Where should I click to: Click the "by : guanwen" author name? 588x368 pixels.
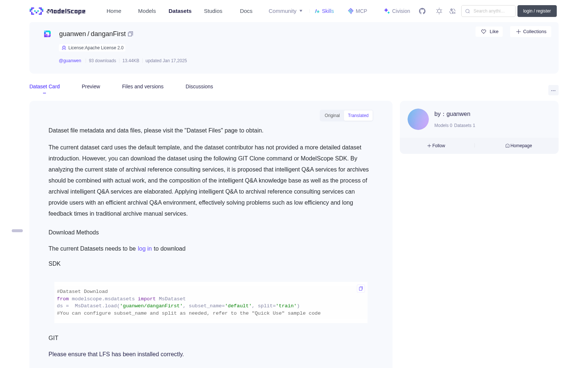tap(452, 114)
